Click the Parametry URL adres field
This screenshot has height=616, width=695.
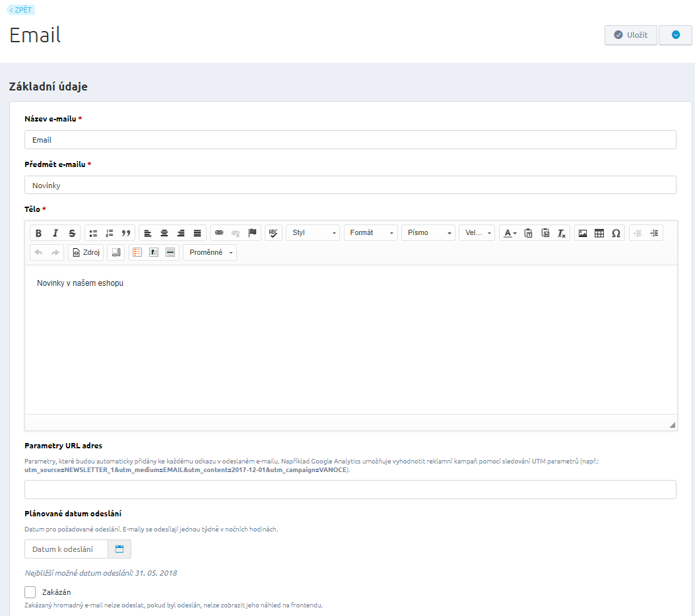[x=350, y=490]
